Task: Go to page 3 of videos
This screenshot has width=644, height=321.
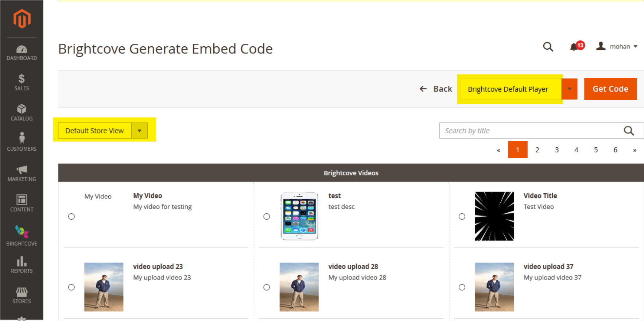Action: point(557,150)
